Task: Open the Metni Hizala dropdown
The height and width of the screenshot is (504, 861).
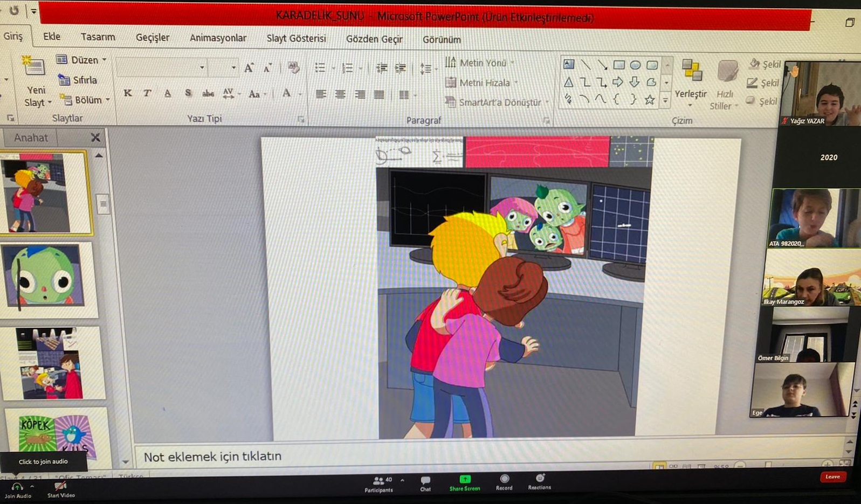Action: tap(481, 82)
